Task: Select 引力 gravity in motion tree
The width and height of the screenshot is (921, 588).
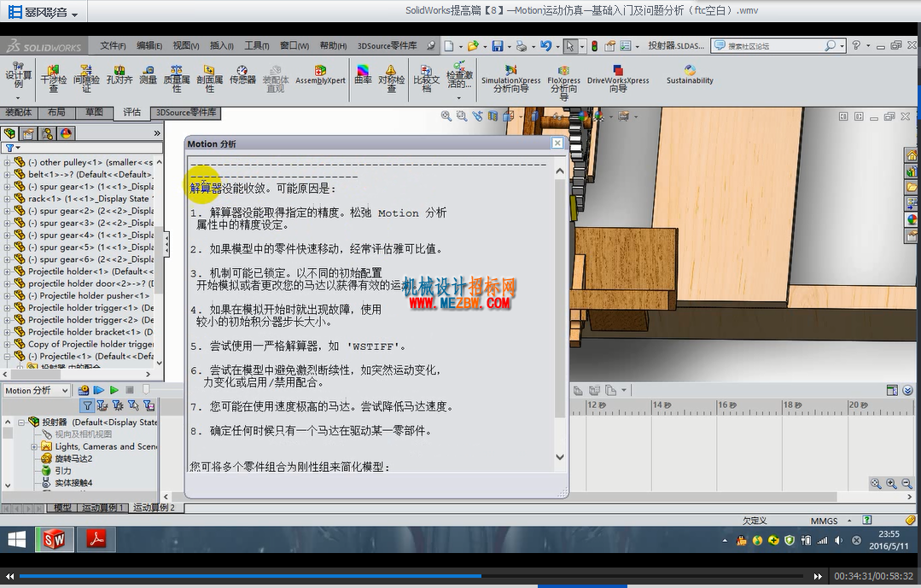Action: 63,470
